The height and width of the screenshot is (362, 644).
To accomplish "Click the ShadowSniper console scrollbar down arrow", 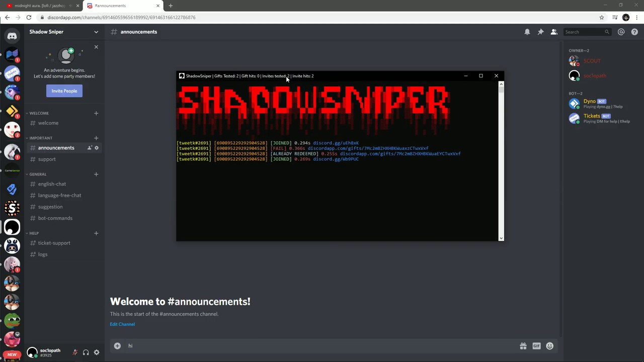I will pos(501,238).
